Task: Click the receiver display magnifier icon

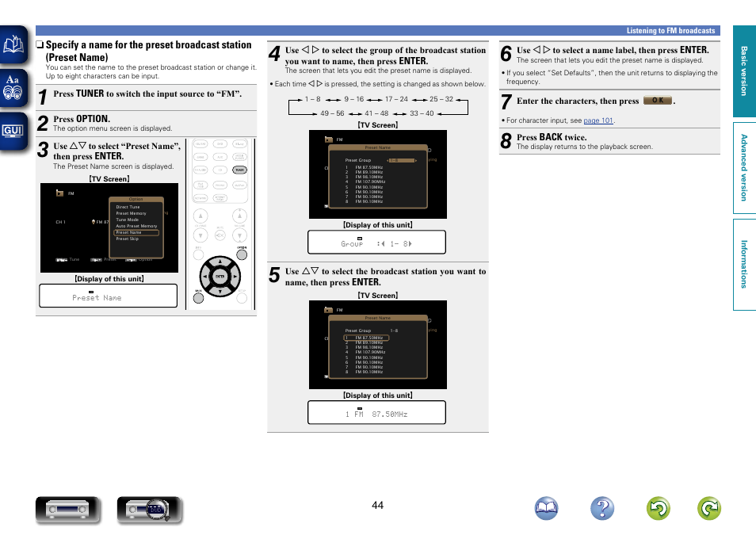Action: point(149,510)
